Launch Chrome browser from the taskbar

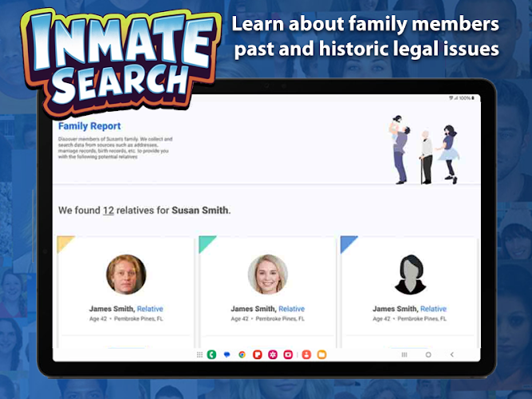pyautogui.click(x=242, y=354)
